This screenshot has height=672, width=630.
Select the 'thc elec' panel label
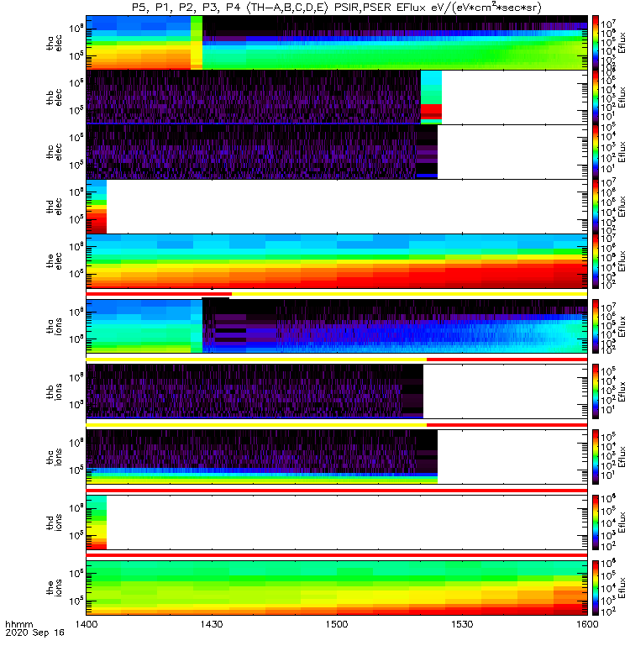point(55,152)
